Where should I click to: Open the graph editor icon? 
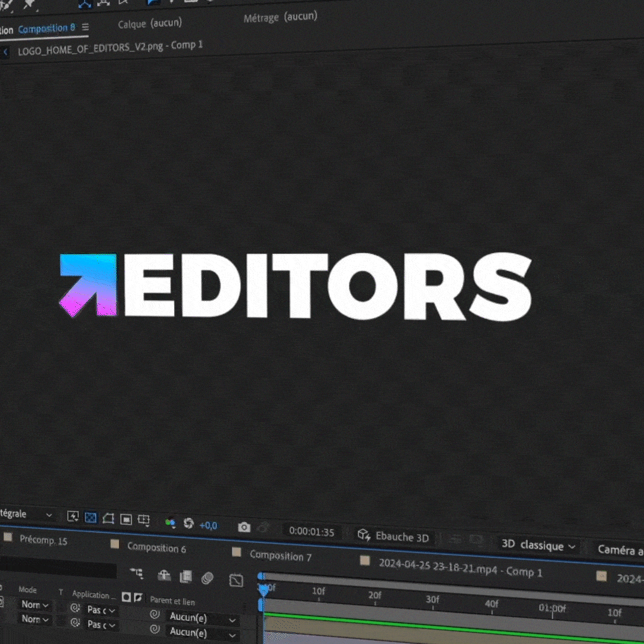(236, 580)
